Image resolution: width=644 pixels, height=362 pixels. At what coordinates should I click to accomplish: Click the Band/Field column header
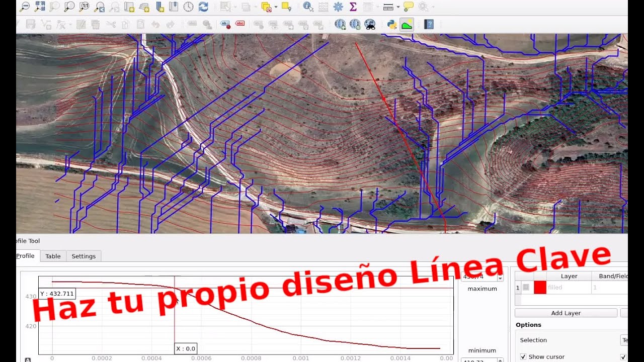[x=610, y=276]
